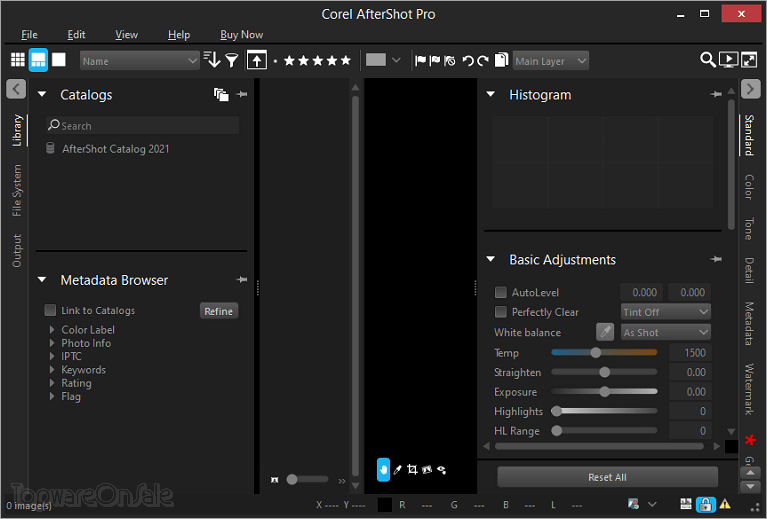Viewport: 767px width, 519px height.
Task: Open the magnifier search tool
Action: [x=707, y=60]
